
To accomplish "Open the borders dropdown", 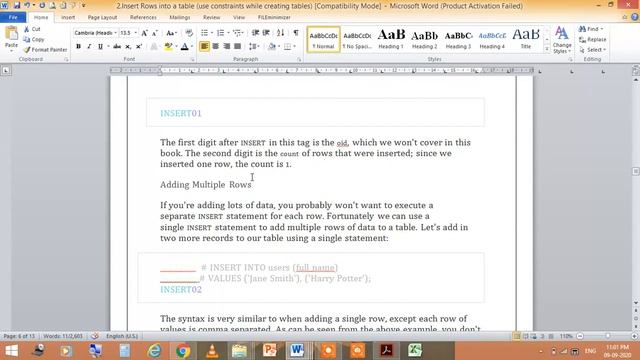I will tap(294, 47).
